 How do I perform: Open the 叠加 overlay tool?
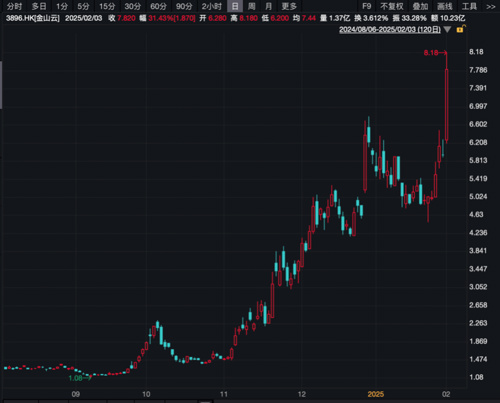[420, 6]
